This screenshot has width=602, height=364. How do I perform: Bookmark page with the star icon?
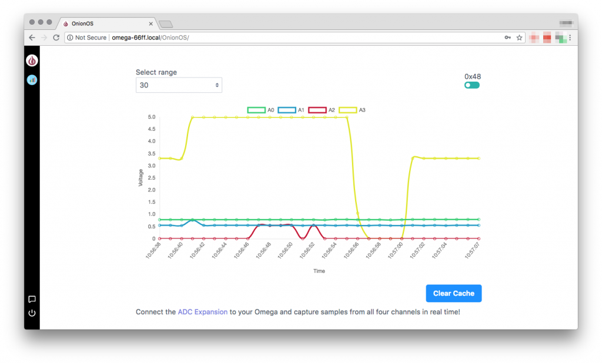point(519,38)
